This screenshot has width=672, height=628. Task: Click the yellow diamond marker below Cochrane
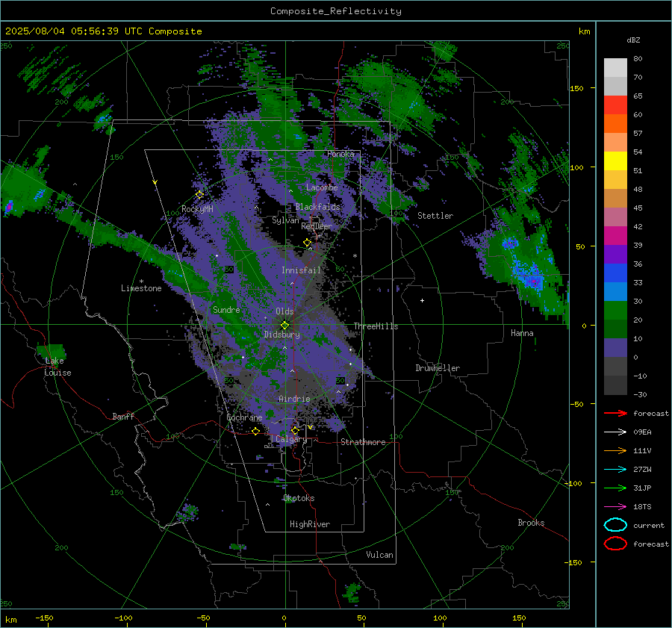click(255, 432)
